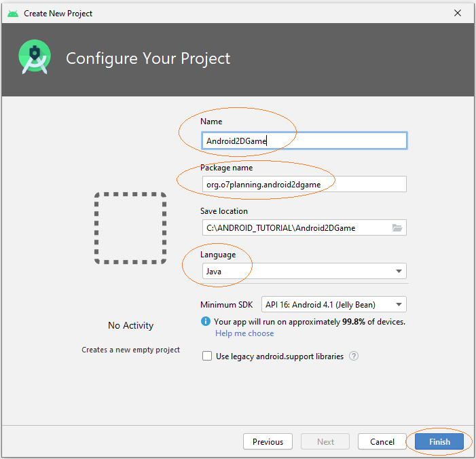The width and height of the screenshot is (476, 459).
Task: Open folder browser for Save location
Action: pyautogui.click(x=397, y=227)
